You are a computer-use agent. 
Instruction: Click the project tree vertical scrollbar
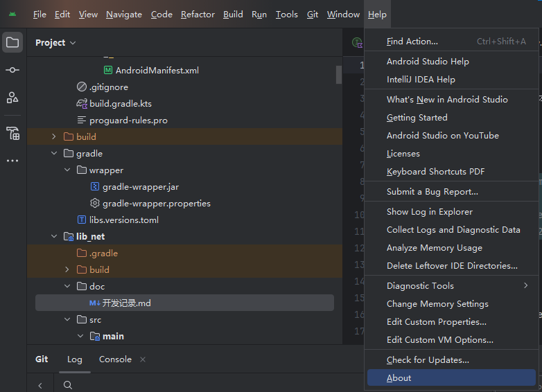[x=339, y=74]
